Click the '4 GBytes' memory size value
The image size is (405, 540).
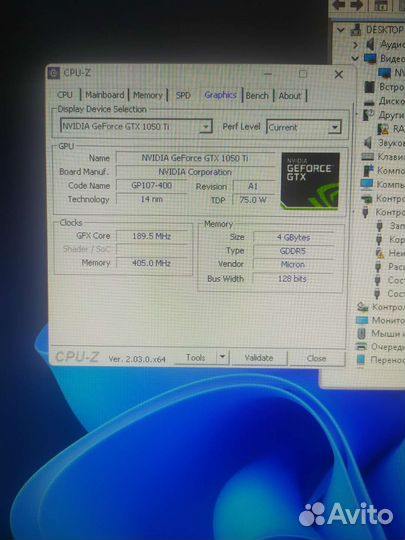pyautogui.click(x=293, y=237)
